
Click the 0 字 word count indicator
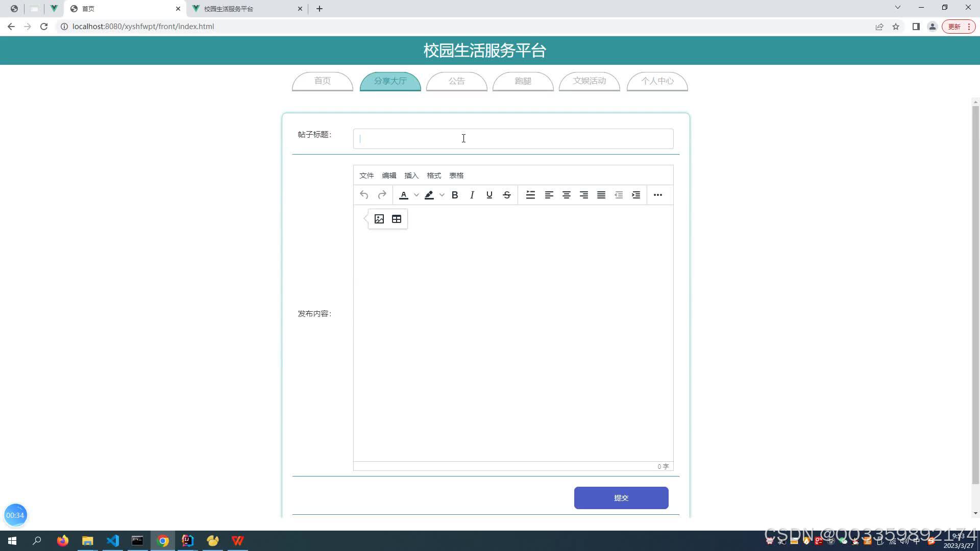pos(663,467)
